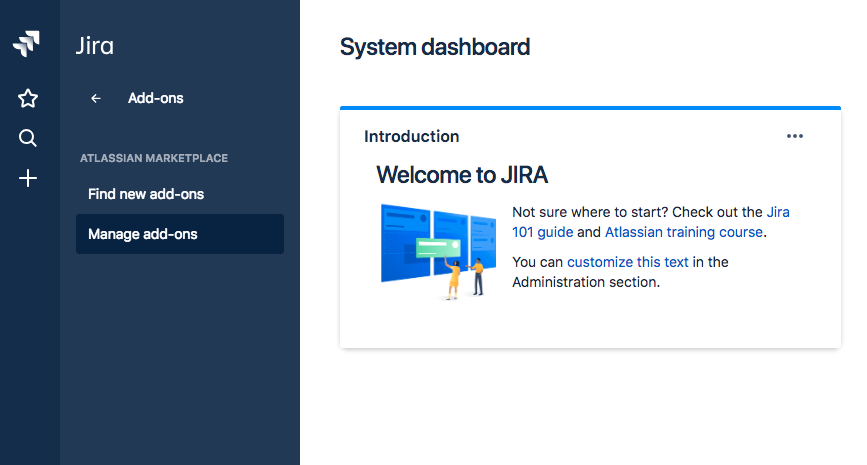This screenshot has width=867, height=465.
Task: Click the Add-ons sidebar heading
Action: pos(155,98)
